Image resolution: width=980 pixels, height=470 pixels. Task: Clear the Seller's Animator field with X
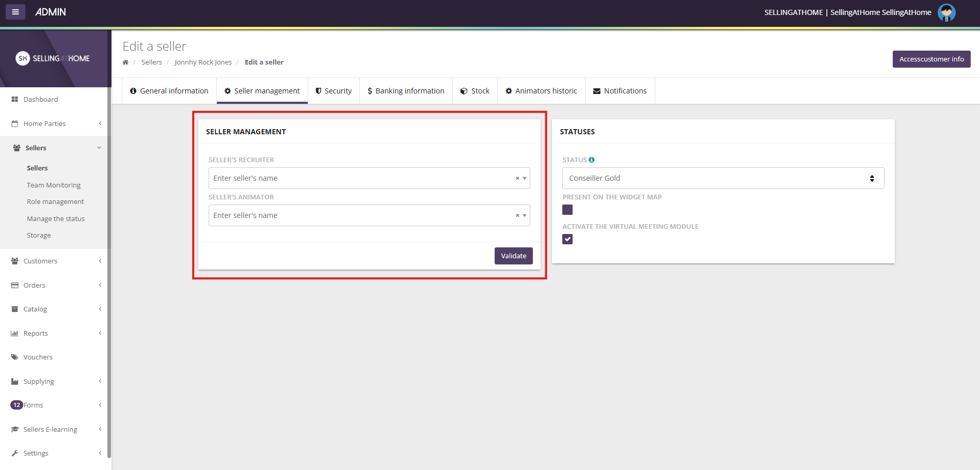(x=517, y=215)
